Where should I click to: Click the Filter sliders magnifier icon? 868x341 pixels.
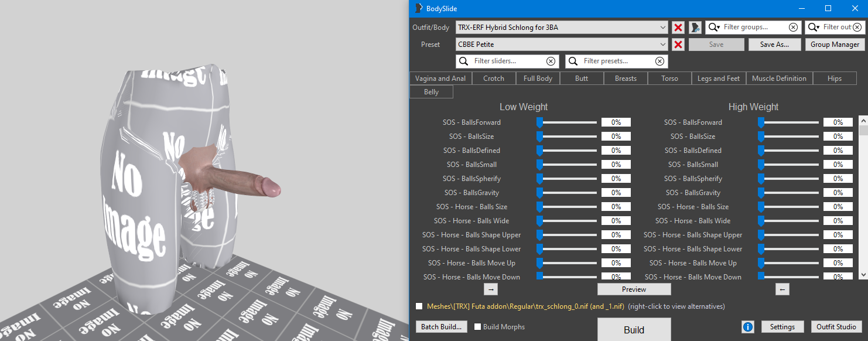463,61
